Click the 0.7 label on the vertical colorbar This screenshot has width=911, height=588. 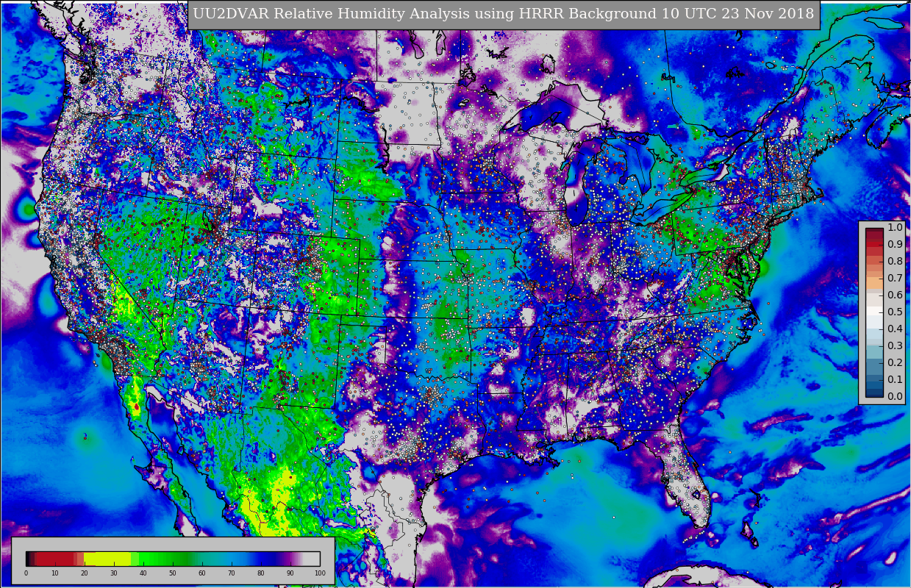[895, 279]
